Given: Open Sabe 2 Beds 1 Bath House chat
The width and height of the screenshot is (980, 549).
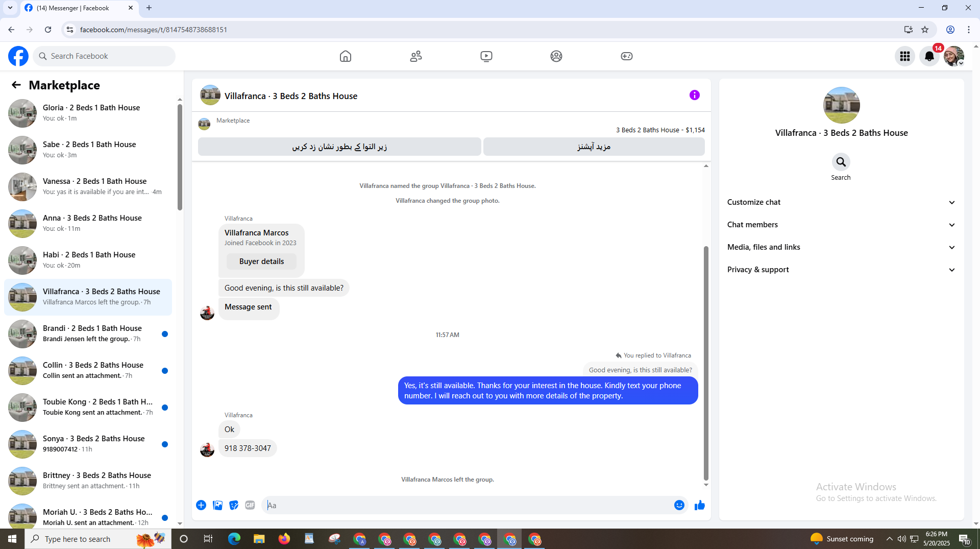Looking at the screenshot, I should coord(88,150).
